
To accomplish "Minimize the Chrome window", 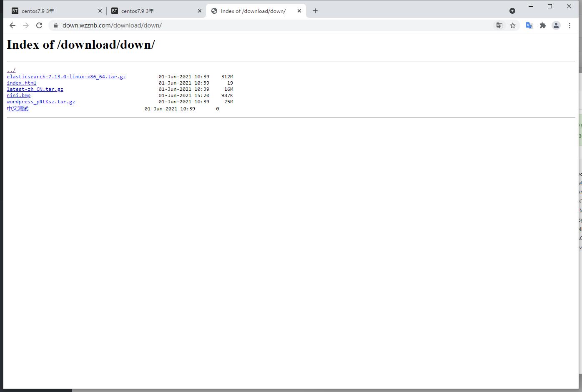I will tap(531, 6).
